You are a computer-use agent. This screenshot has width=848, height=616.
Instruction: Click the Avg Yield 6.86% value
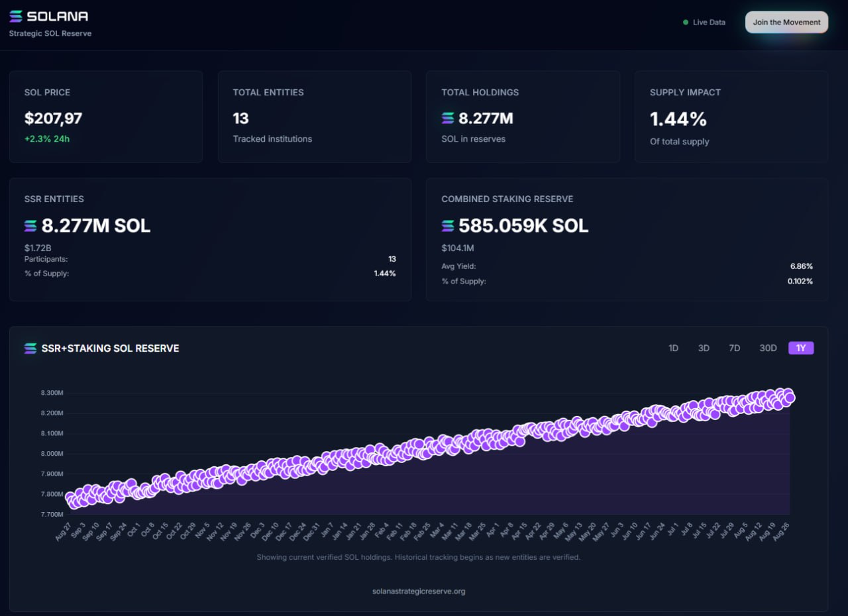pyautogui.click(x=801, y=266)
